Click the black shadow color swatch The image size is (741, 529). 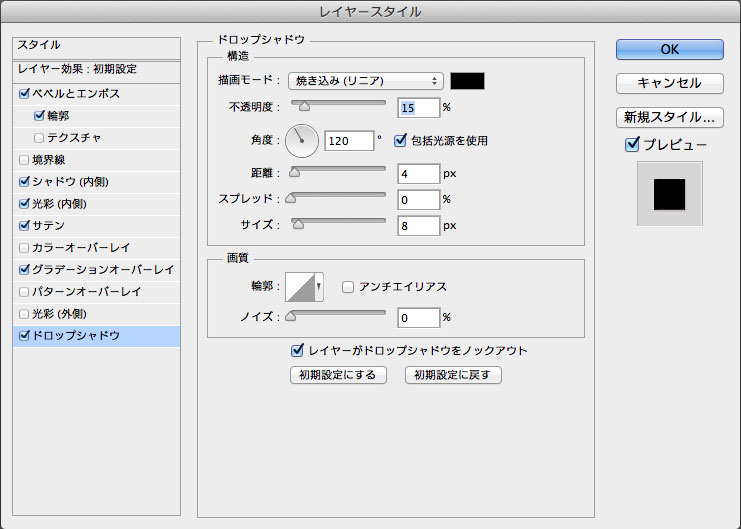467,81
